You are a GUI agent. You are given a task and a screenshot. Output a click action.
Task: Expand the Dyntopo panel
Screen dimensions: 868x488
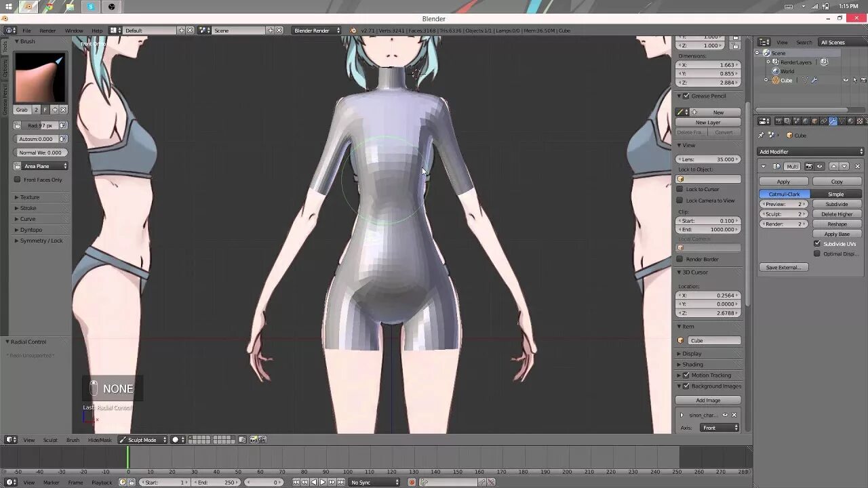(x=31, y=230)
